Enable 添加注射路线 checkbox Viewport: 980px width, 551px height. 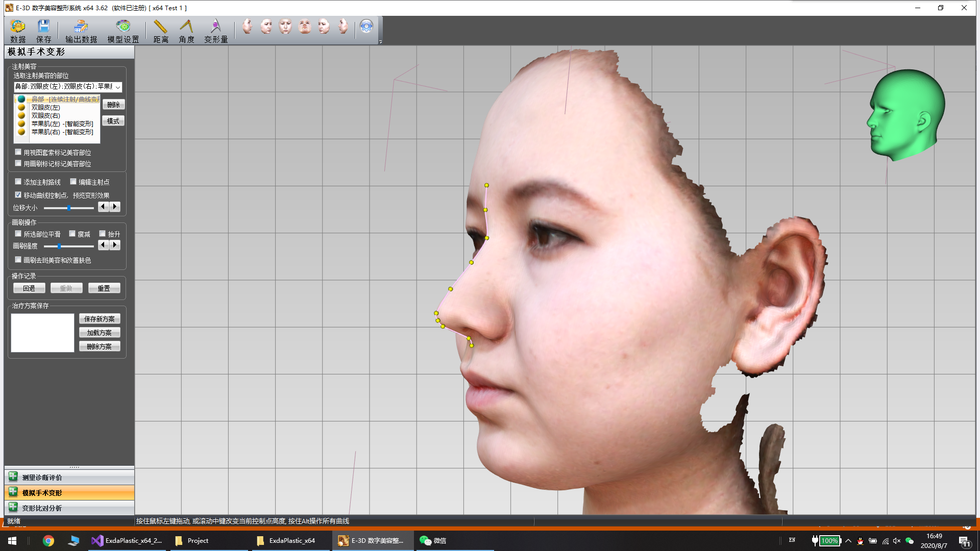pyautogui.click(x=18, y=182)
